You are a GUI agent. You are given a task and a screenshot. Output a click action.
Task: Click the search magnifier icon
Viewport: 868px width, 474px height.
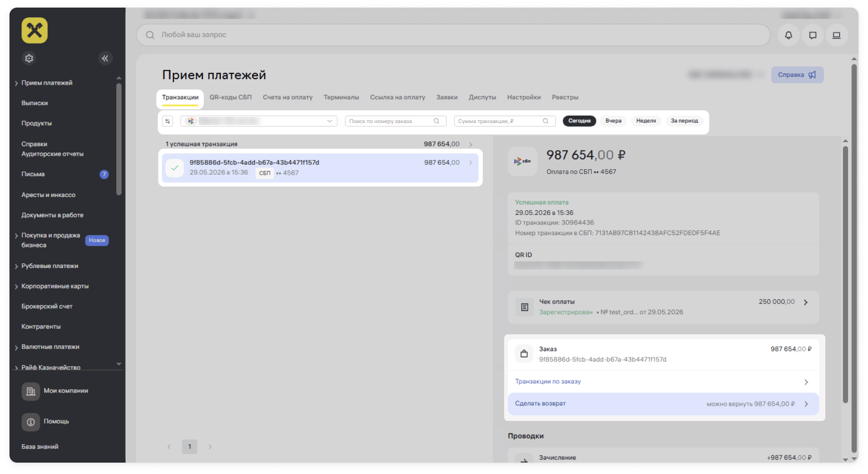(150, 35)
